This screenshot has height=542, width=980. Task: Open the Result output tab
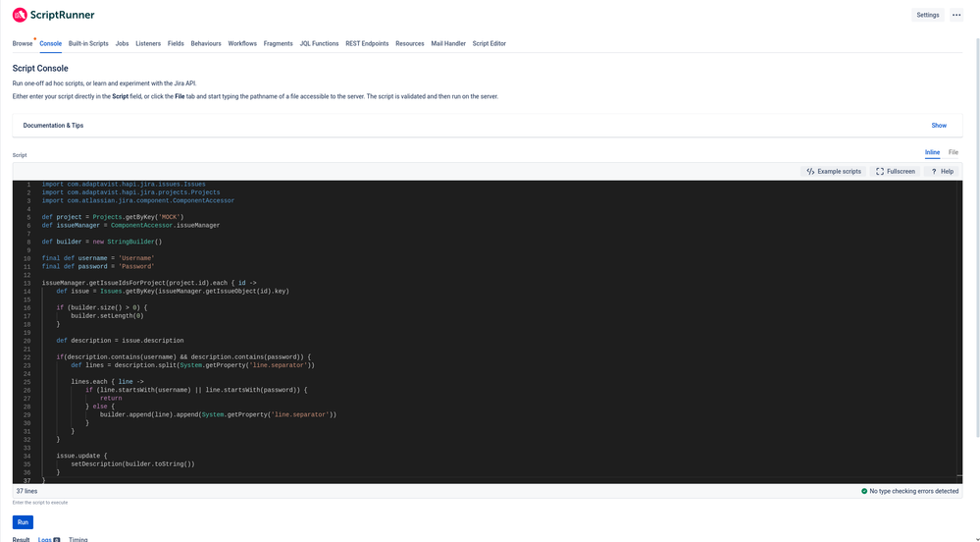[21, 539]
